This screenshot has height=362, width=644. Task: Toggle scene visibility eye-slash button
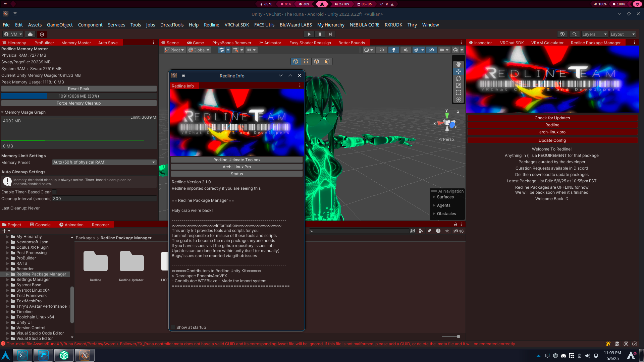tap(432, 50)
